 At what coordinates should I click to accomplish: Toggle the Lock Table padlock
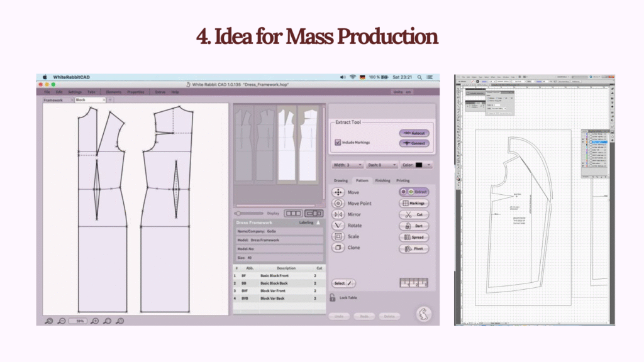(332, 297)
